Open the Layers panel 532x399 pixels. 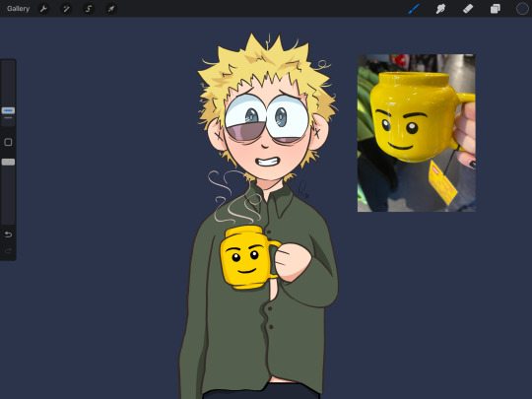pyautogui.click(x=495, y=9)
